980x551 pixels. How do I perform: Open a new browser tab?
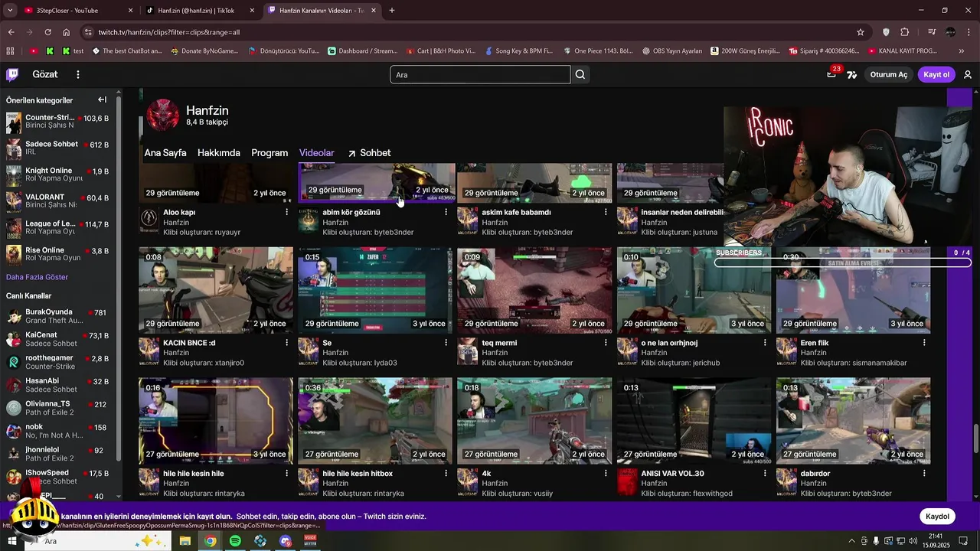click(392, 11)
